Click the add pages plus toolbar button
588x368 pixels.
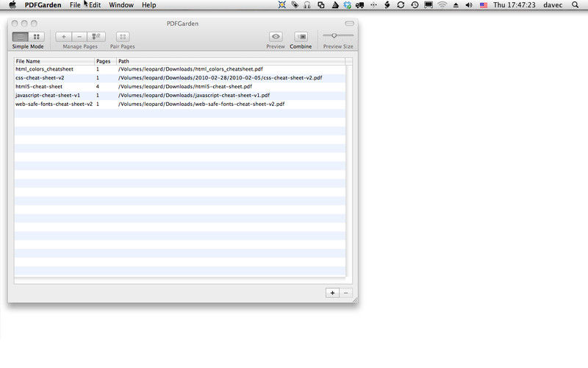[x=64, y=37]
